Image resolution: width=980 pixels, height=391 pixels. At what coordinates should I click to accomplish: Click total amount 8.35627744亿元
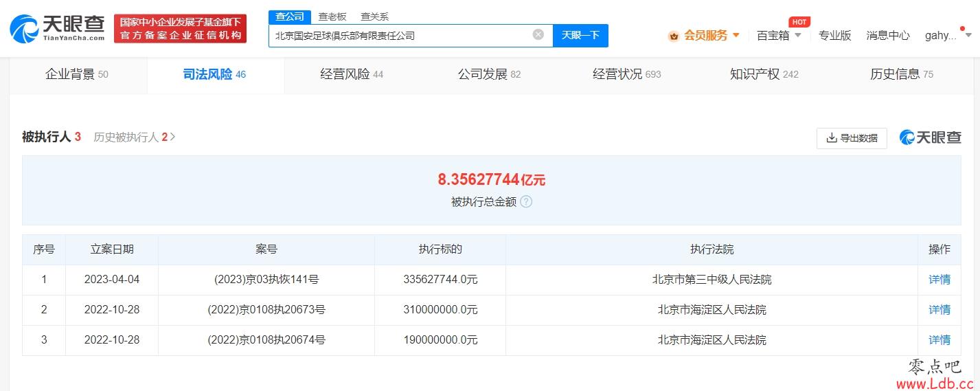click(x=492, y=179)
